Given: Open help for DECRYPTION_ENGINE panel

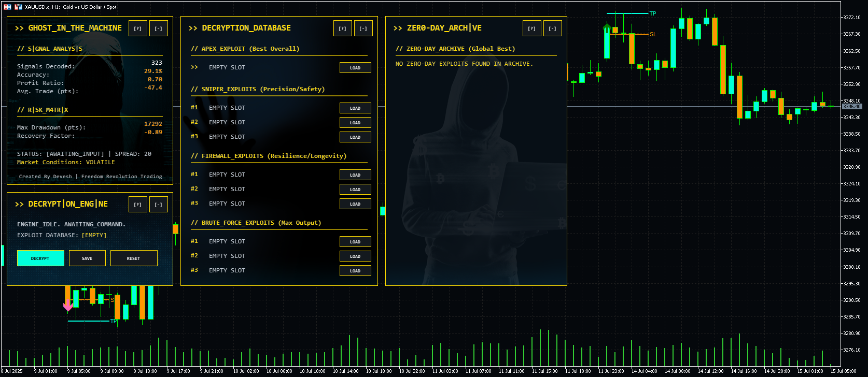Looking at the screenshot, I should point(137,205).
